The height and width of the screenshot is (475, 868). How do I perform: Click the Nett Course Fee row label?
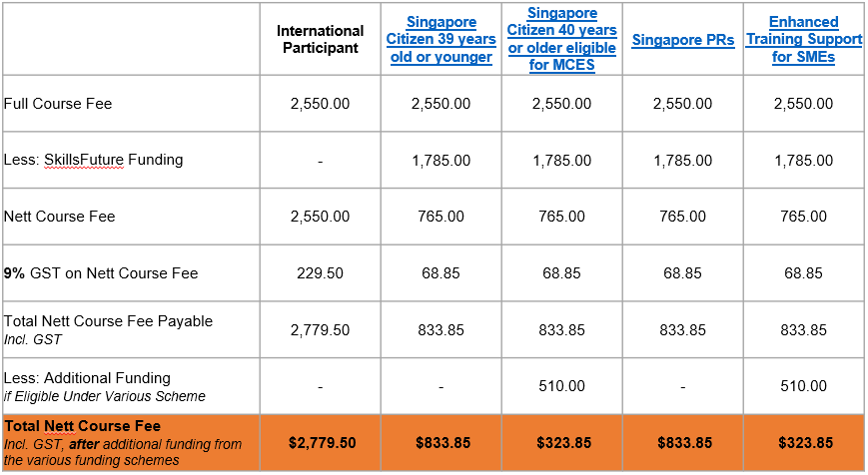coord(58,216)
